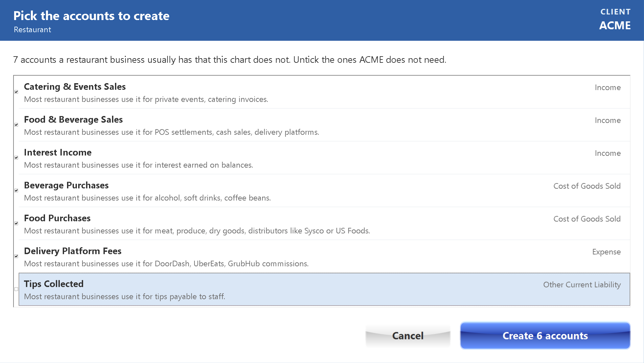Select the Delivery Platform Fees title
The image size is (644, 363).
tap(73, 251)
